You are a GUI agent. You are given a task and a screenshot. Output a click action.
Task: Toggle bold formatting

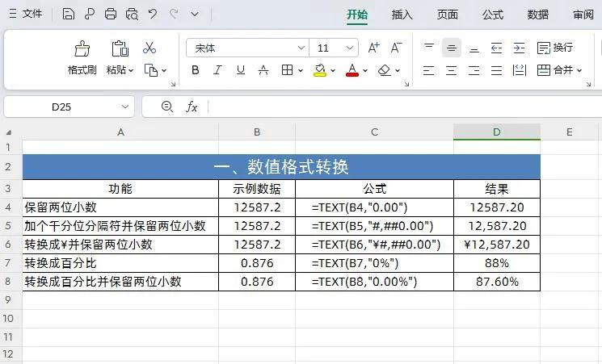[195, 70]
